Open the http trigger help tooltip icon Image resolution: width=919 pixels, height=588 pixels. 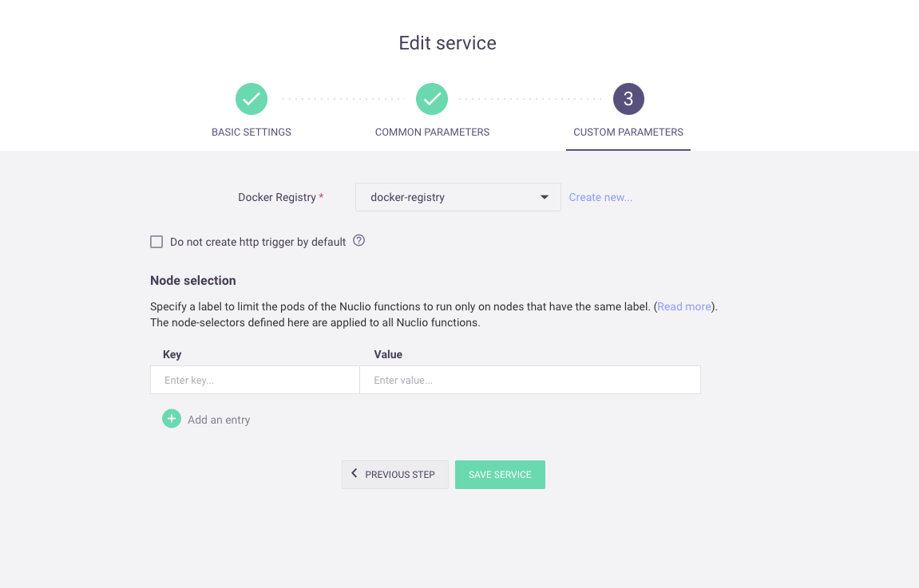[358, 241]
